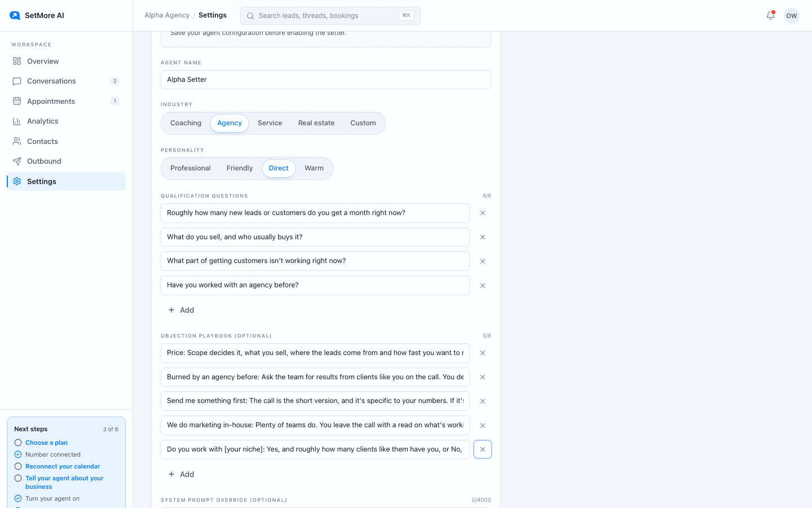The height and width of the screenshot is (508, 812).
Task: Open 'Tell your agent about your business'
Action: (x=64, y=482)
